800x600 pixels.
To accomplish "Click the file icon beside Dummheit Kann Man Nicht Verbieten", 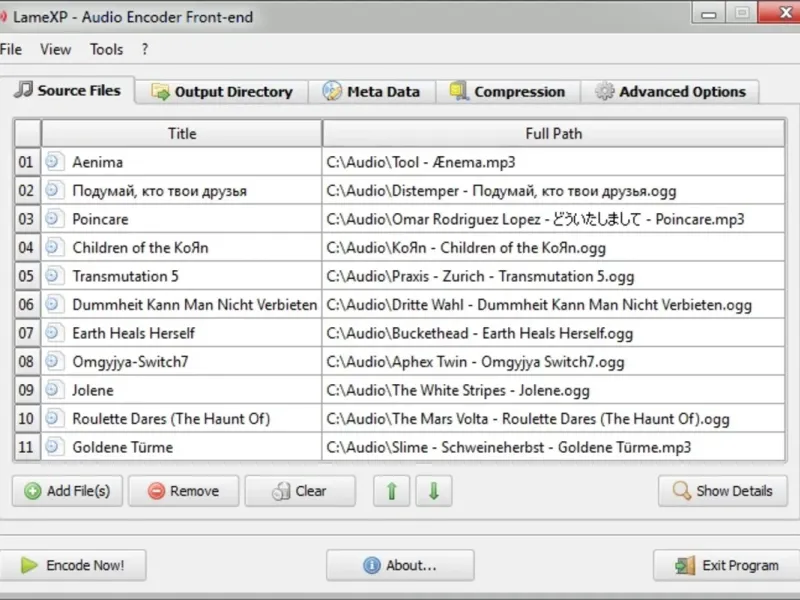I will click(54, 305).
